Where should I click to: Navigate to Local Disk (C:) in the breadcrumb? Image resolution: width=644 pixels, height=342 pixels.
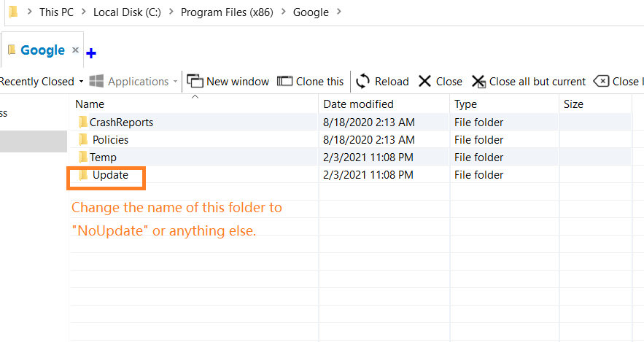(x=127, y=12)
